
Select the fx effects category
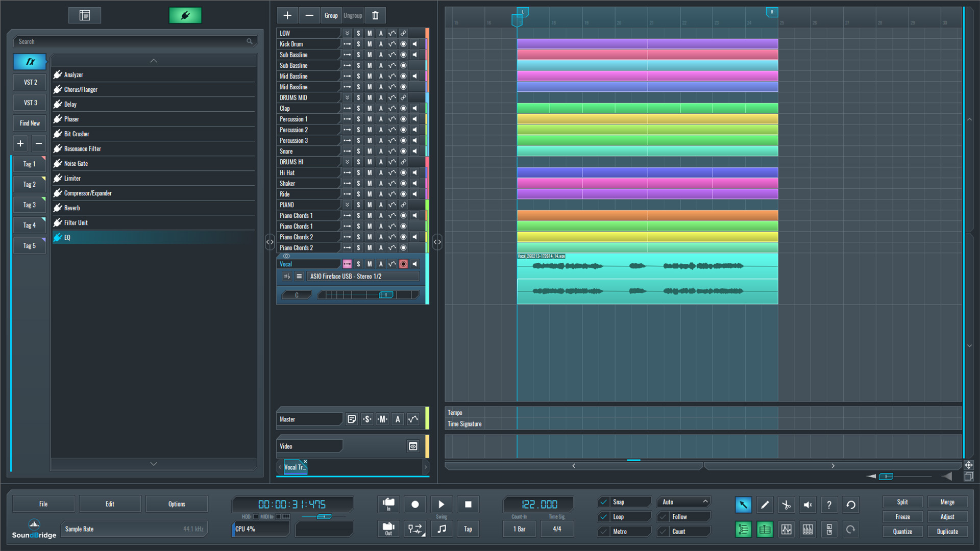(x=30, y=61)
